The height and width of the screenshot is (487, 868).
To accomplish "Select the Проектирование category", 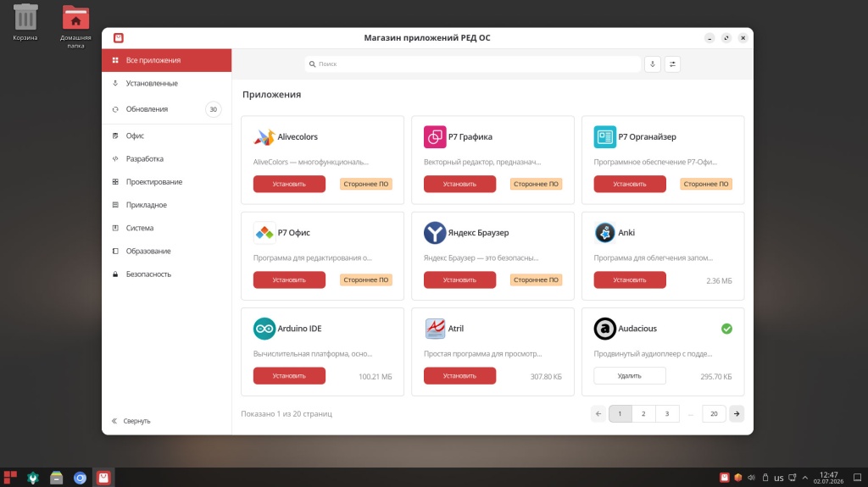I will (167, 181).
